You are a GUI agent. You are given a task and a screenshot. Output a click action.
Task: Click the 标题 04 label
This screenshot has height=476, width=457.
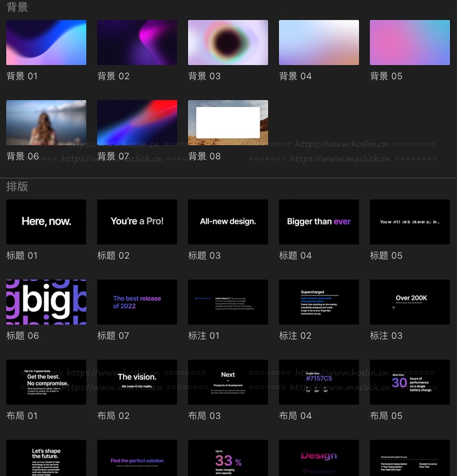click(295, 255)
